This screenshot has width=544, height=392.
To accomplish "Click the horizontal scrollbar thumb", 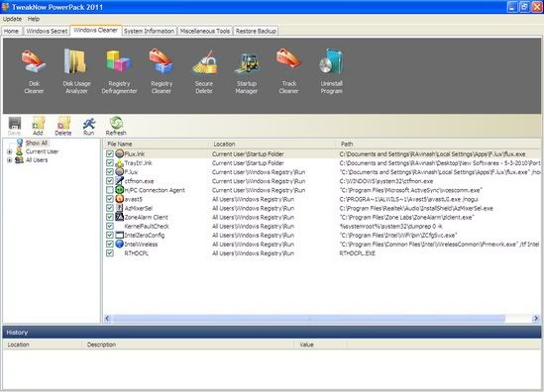I will [x=309, y=318].
